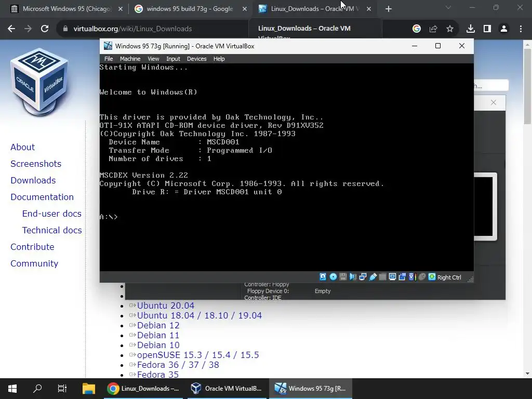Click the USB devices icon in VirtualBox status bar
532x399 pixels.
coord(373,277)
